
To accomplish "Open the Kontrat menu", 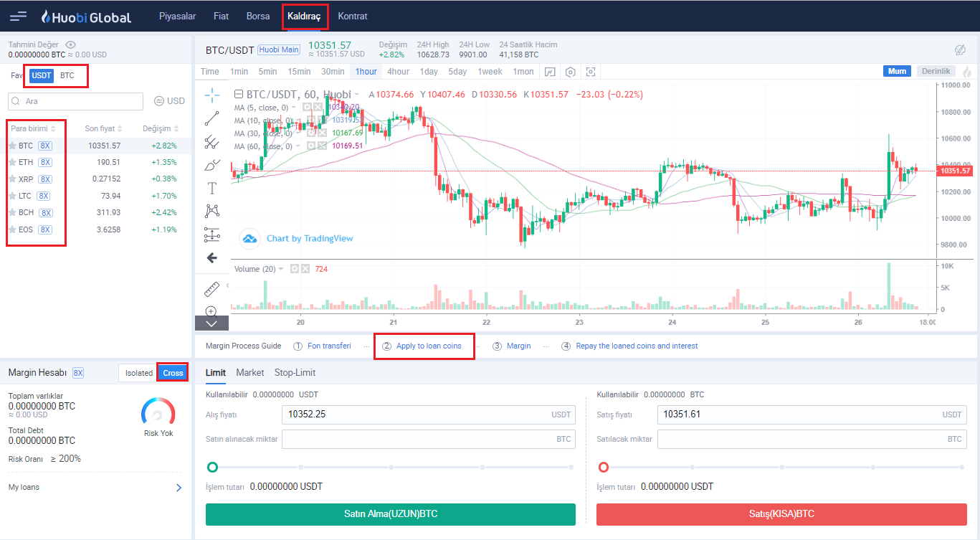I will tap(352, 16).
